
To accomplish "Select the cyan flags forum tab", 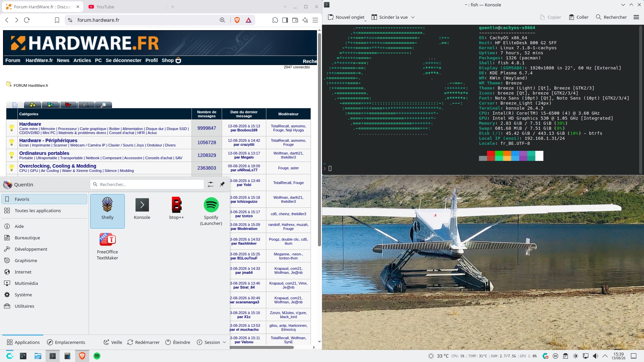I will click(x=50, y=105).
